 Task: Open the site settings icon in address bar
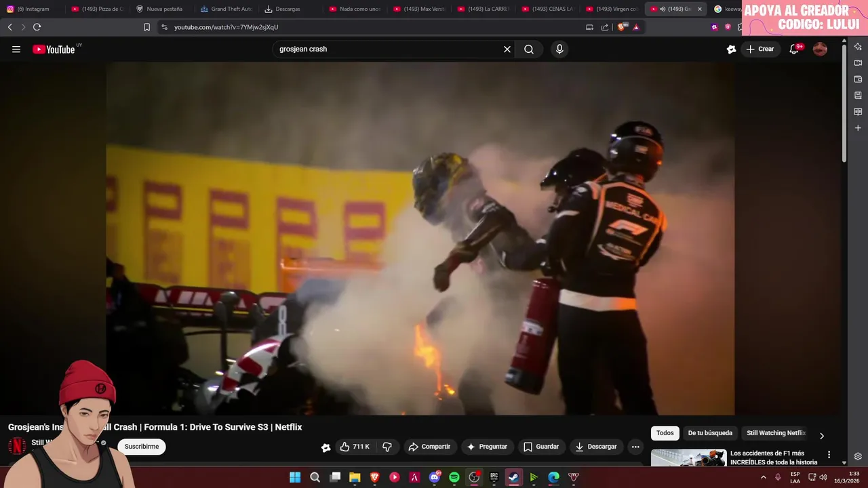coord(164,27)
